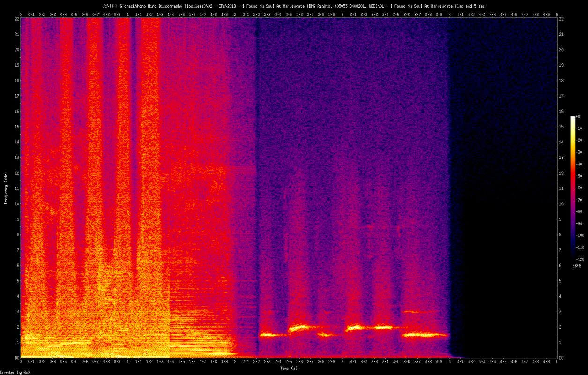
Task: Click the "-50" color scale label
Action: pos(579,176)
